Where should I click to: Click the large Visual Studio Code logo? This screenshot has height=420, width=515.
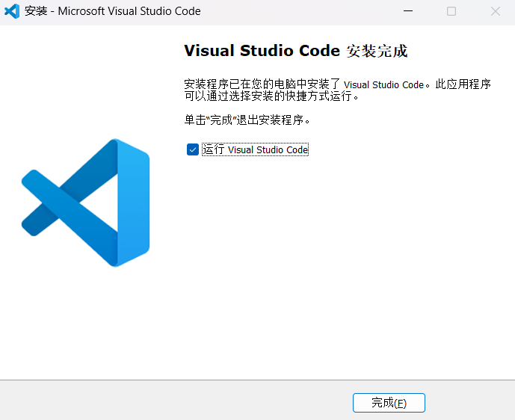point(85,203)
